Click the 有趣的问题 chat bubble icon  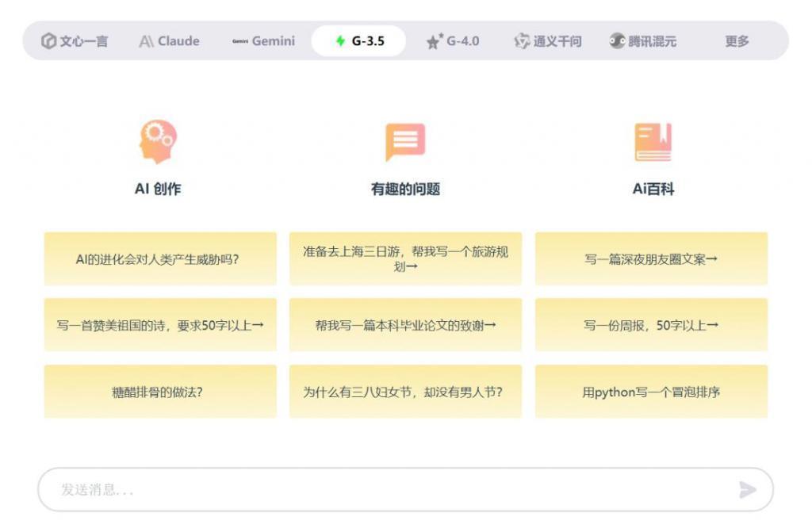[x=405, y=143]
